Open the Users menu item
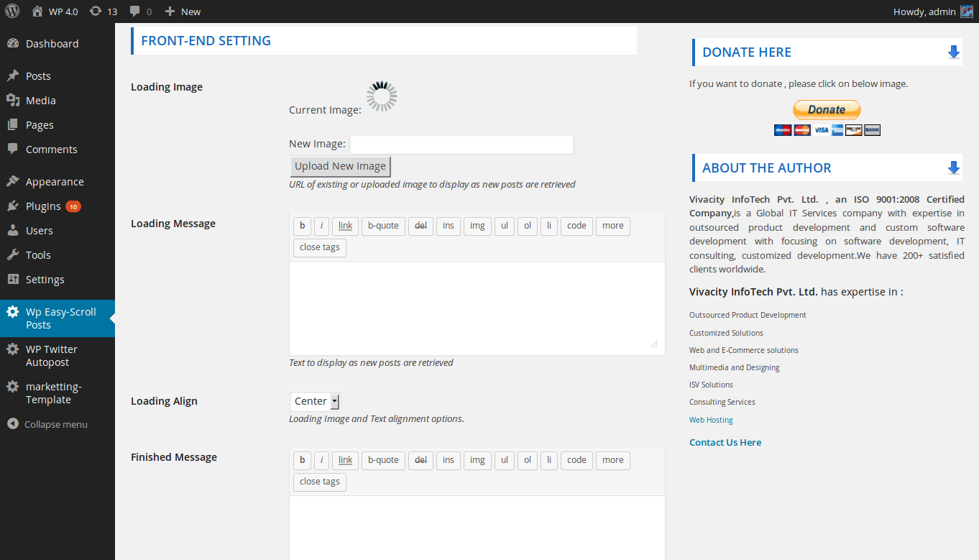This screenshot has width=979, height=560. coord(58,231)
